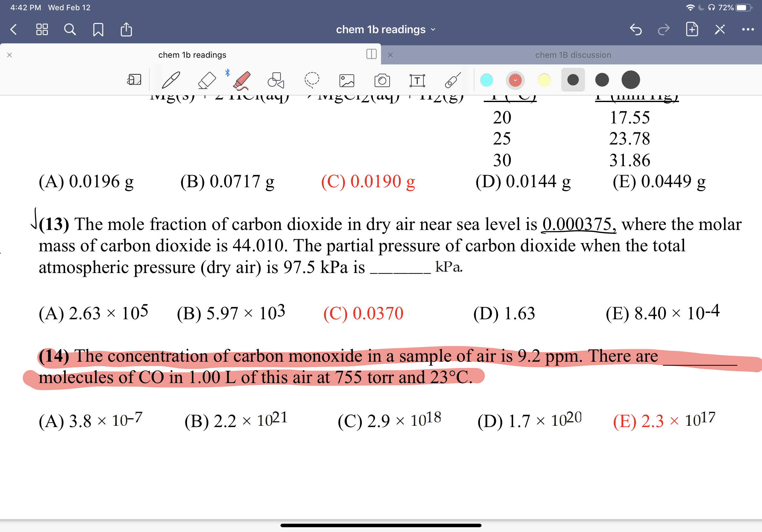Screen dimensions: 762x532
Task: Tap the battery percentage indicator
Action: click(726, 8)
